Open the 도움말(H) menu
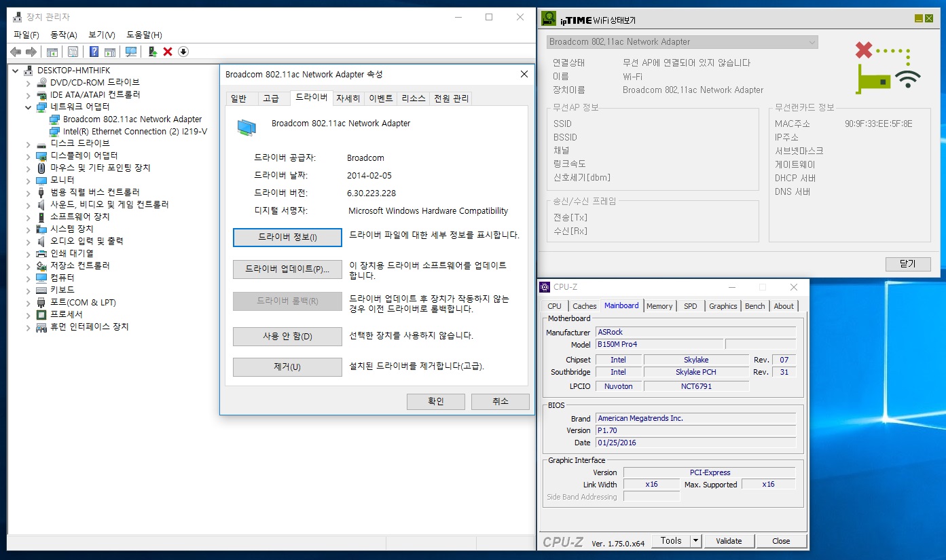Image resolution: width=946 pixels, height=560 pixels. pyautogui.click(x=144, y=35)
